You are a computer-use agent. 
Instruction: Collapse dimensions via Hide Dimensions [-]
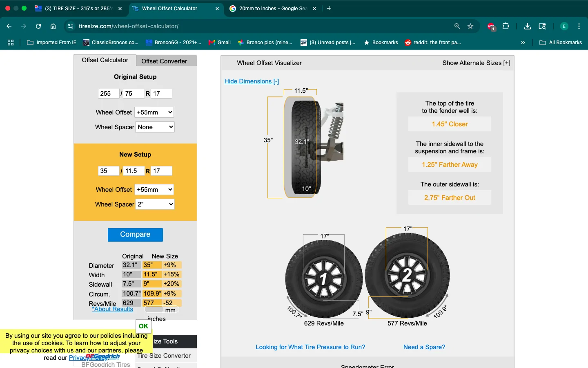[252, 81]
